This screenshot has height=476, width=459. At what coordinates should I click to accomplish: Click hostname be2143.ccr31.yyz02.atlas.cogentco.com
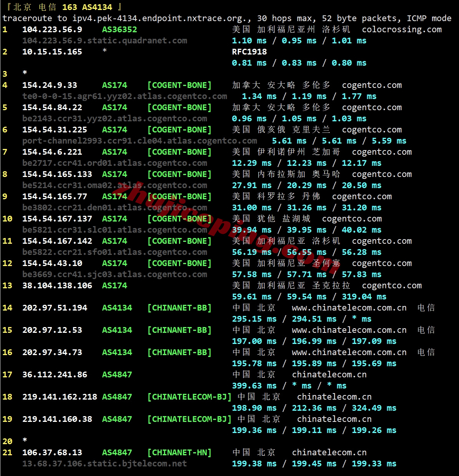115,119
